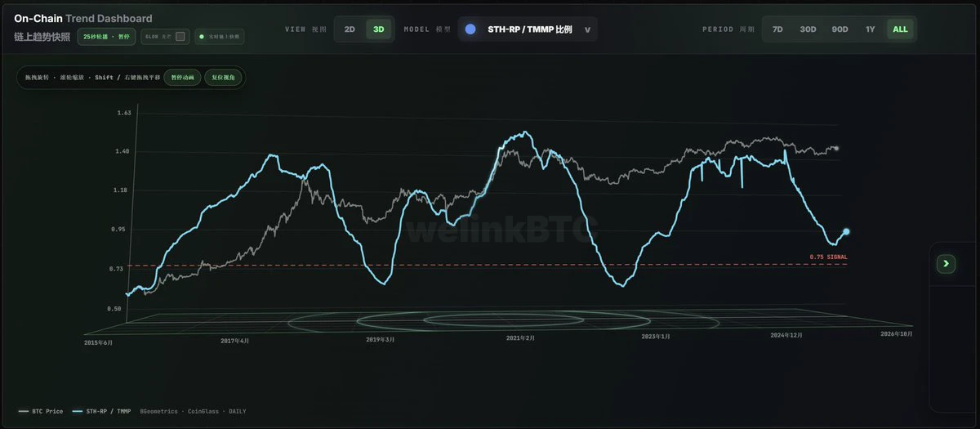Click the latest STH-RP data point marker

coord(846,232)
